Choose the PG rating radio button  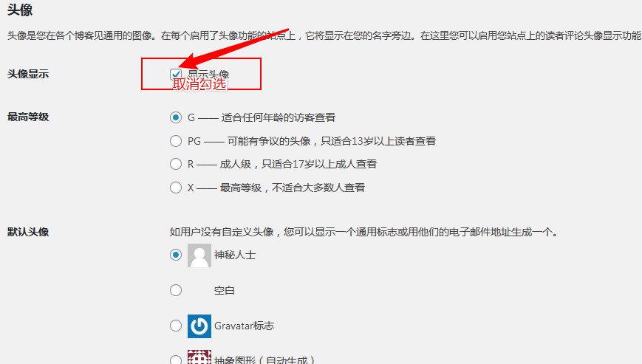pos(176,141)
